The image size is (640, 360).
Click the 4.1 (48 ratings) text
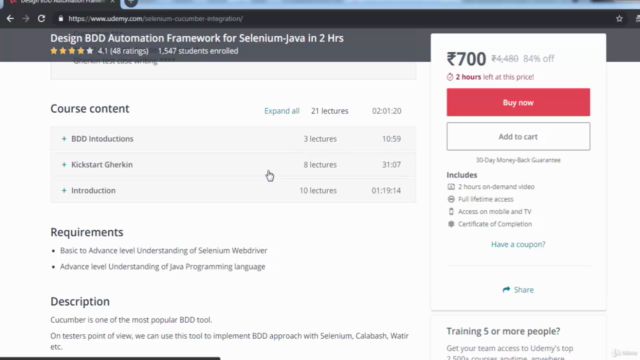coord(123,51)
